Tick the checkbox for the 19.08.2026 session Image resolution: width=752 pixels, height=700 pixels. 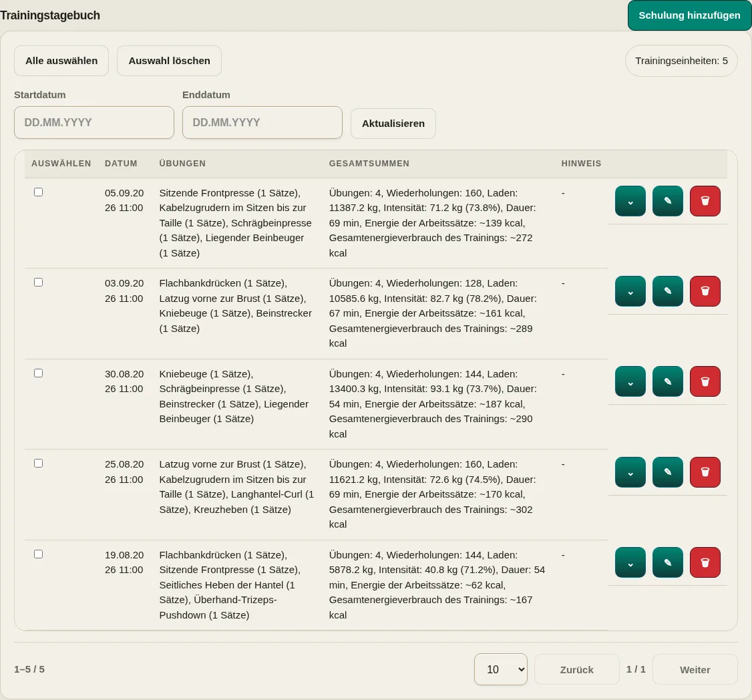pyautogui.click(x=38, y=554)
